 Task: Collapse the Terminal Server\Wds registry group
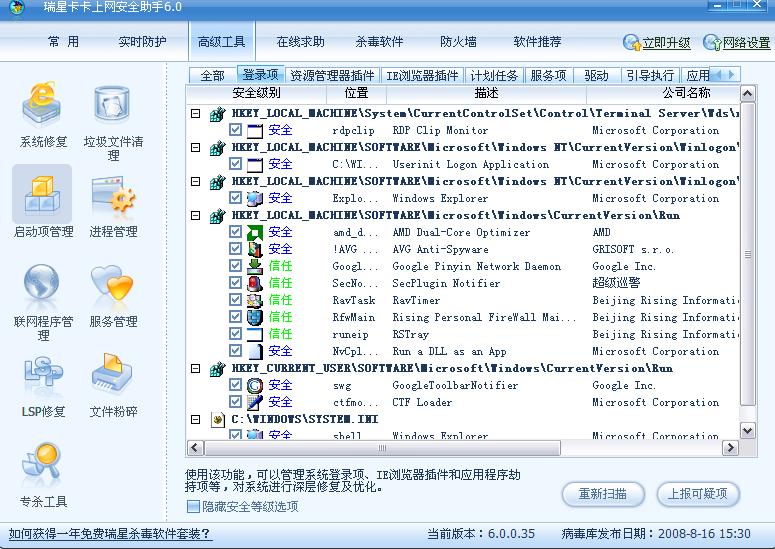[196, 113]
